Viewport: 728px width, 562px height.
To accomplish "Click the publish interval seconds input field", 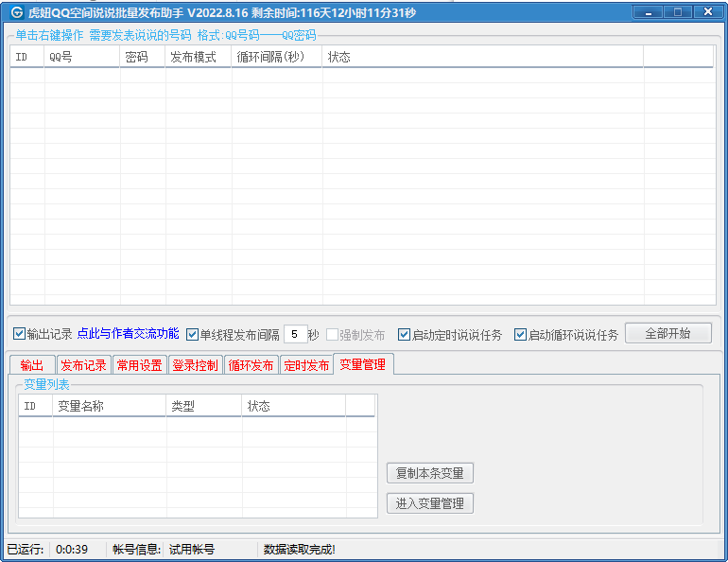I will 295,334.
